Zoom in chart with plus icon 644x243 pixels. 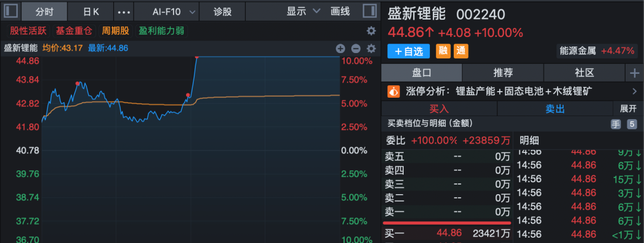(340, 49)
